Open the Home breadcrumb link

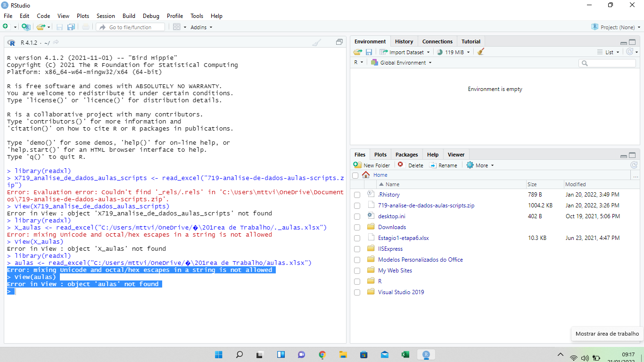tap(380, 175)
